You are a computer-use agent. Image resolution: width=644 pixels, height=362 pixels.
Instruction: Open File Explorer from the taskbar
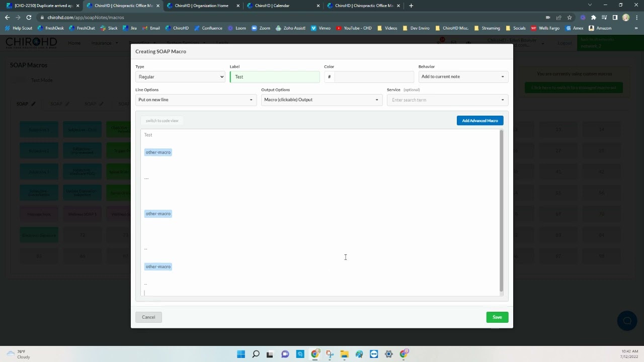(x=344, y=354)
